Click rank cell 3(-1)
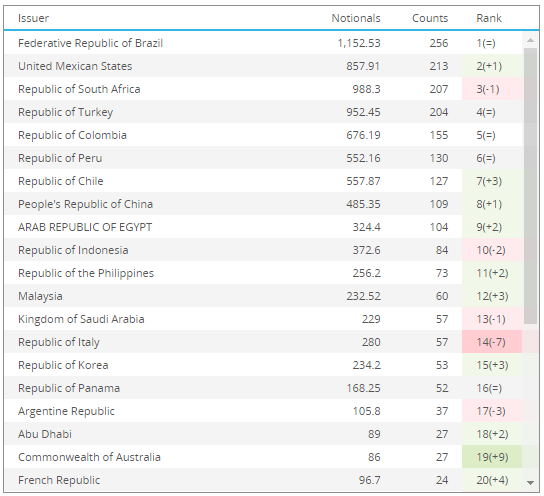 click(492, 89)
